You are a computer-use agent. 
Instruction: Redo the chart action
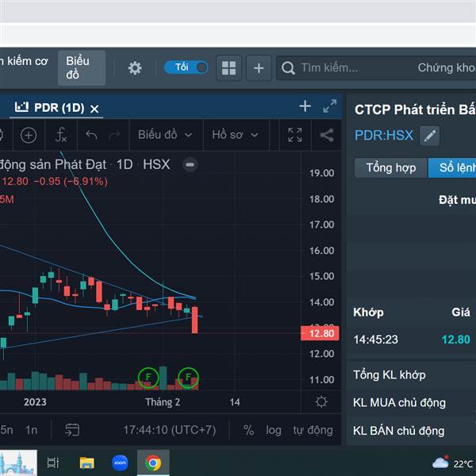[x=114, y=135]
